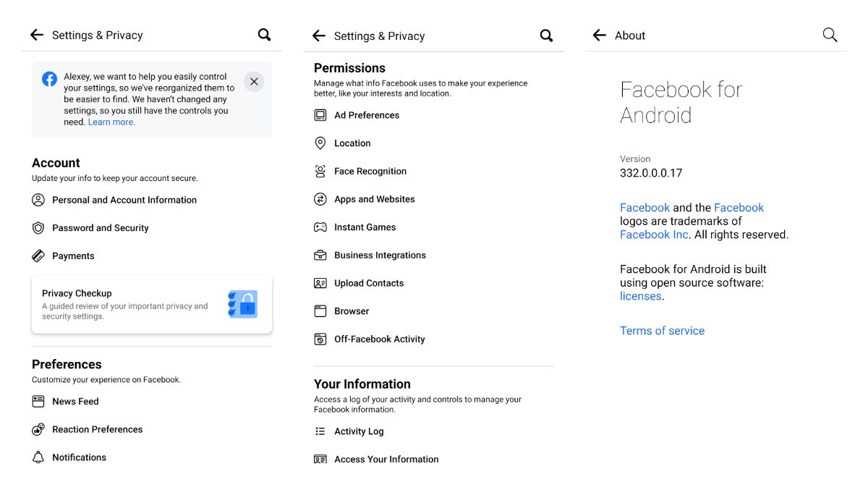Click the News Feed icon
The image size is (868, 485).
[38, 401]
